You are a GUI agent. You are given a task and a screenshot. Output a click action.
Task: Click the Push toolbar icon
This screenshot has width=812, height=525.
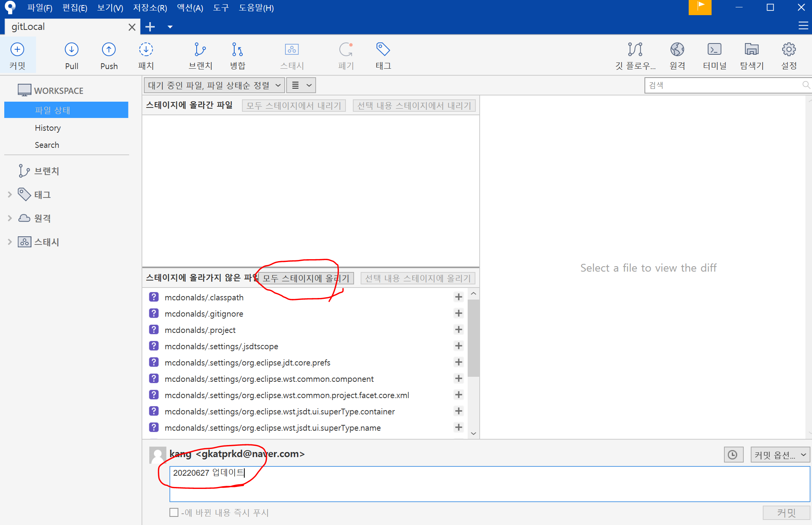pos(109,55)
